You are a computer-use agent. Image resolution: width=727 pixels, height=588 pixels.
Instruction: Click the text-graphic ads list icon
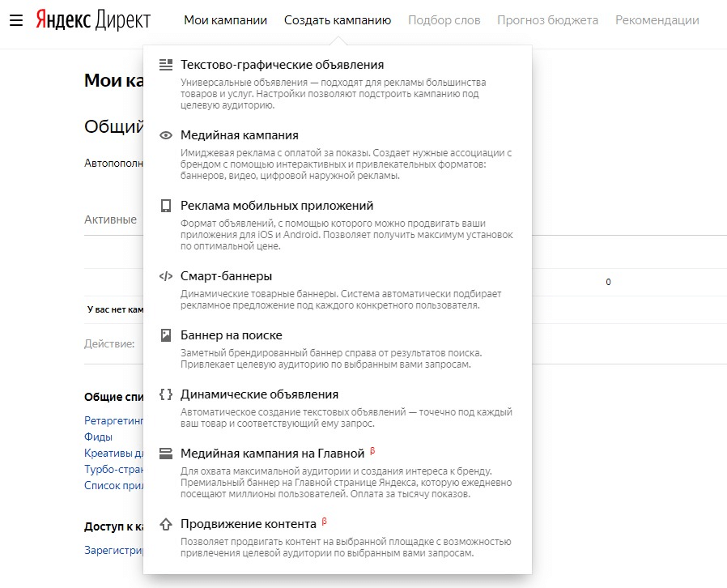tap(165, 65)
